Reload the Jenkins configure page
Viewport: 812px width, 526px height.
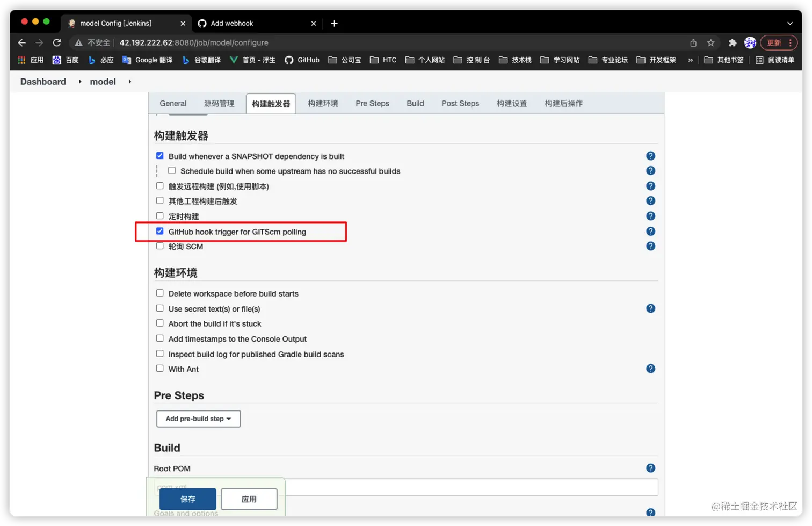[x=57, y=42]
